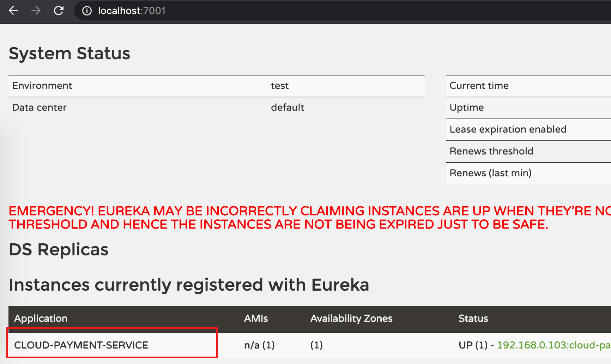The height and width of the screenshot is (364, 611).
Task: Select the data center value 'default'
Action: tap(288, 108)
